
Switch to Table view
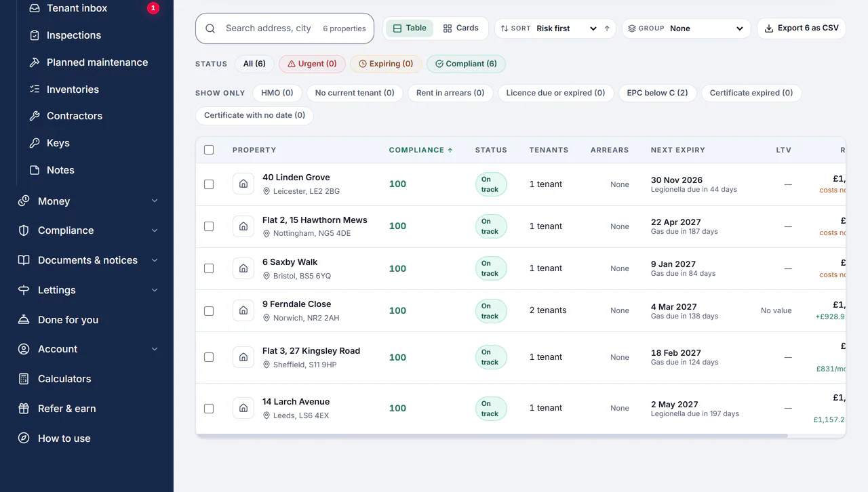point(410,28)
